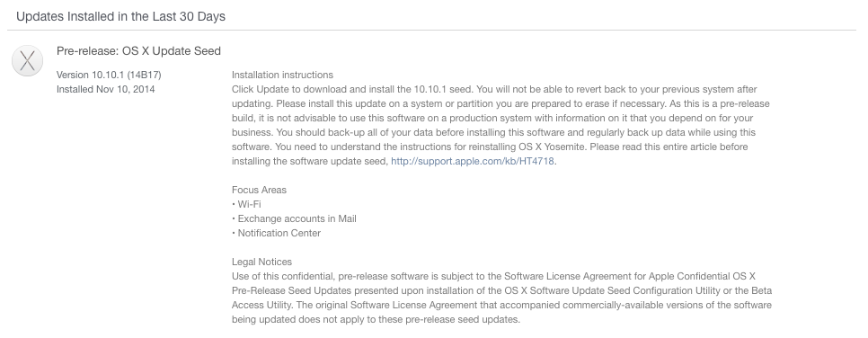Click the line 'being updated does not apply'
The image size is (868, 338).
[x=376, y=320]
